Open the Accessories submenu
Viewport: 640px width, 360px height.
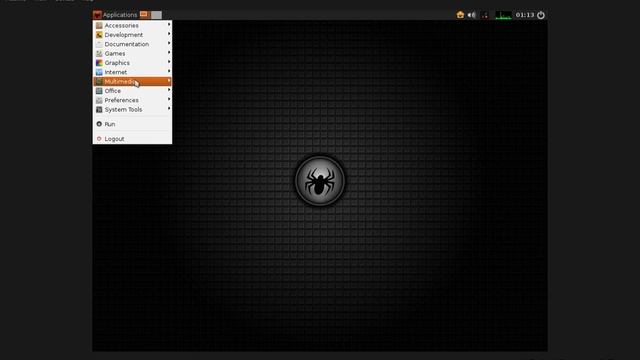pyautogui.click(x=132, y=25)
